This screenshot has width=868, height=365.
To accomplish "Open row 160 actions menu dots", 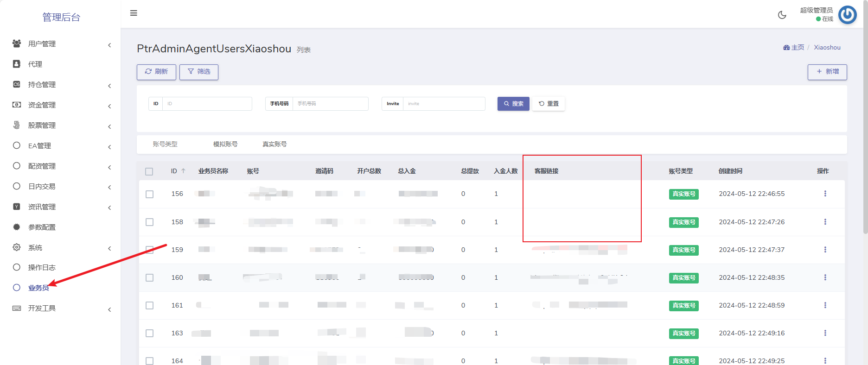I will 825,277.
